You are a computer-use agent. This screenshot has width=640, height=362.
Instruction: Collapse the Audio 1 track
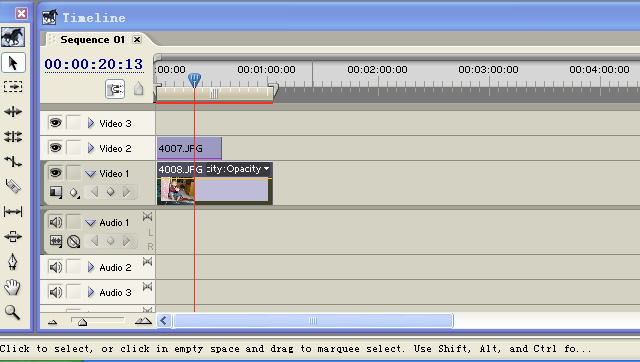tap(91, 223)
